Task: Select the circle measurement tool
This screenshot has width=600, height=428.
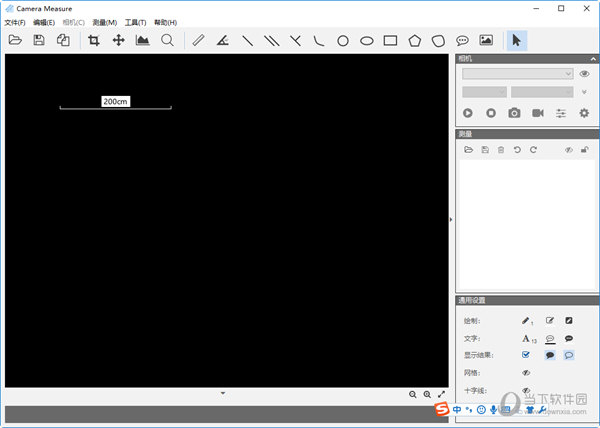Action: 343,41
